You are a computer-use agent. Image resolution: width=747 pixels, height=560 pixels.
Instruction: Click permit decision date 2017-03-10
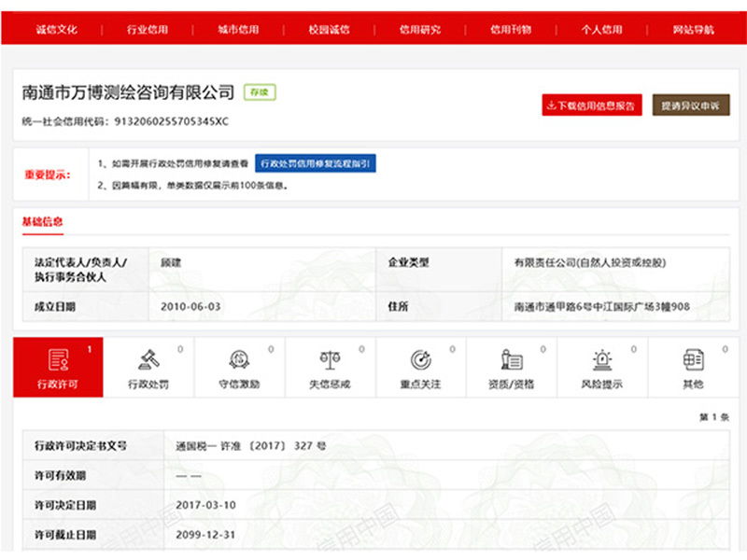[205, 505]
